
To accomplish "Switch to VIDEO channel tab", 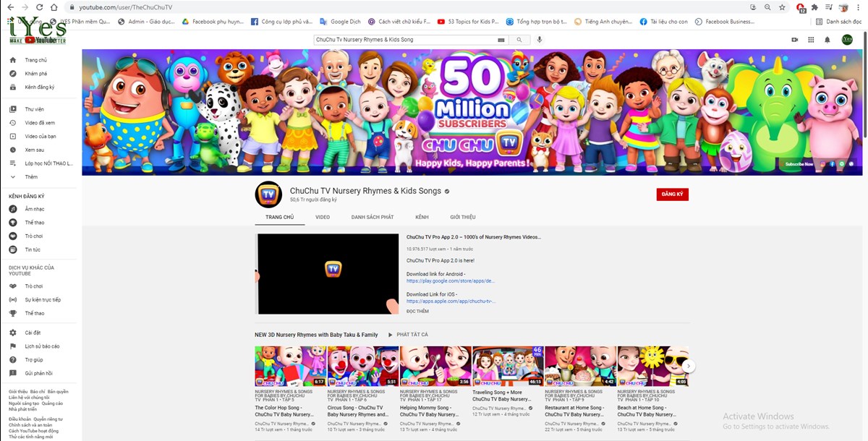I will coord(323,217).
